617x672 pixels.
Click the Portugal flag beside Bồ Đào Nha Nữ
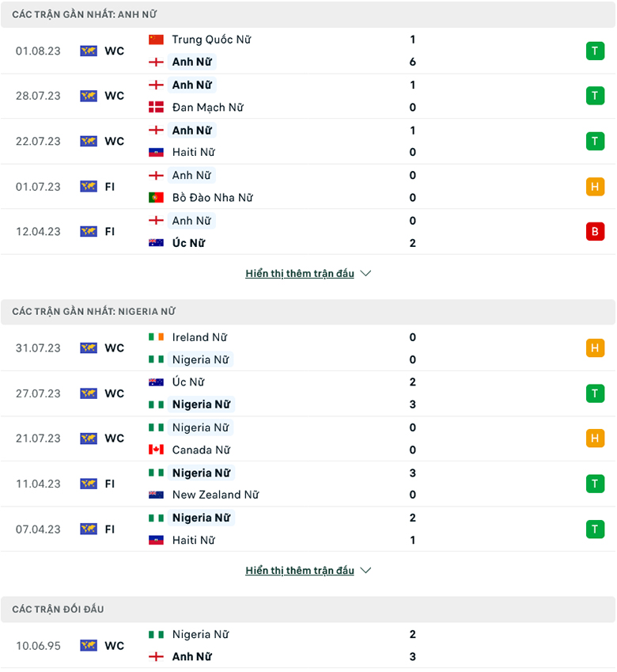click(156, 198)
